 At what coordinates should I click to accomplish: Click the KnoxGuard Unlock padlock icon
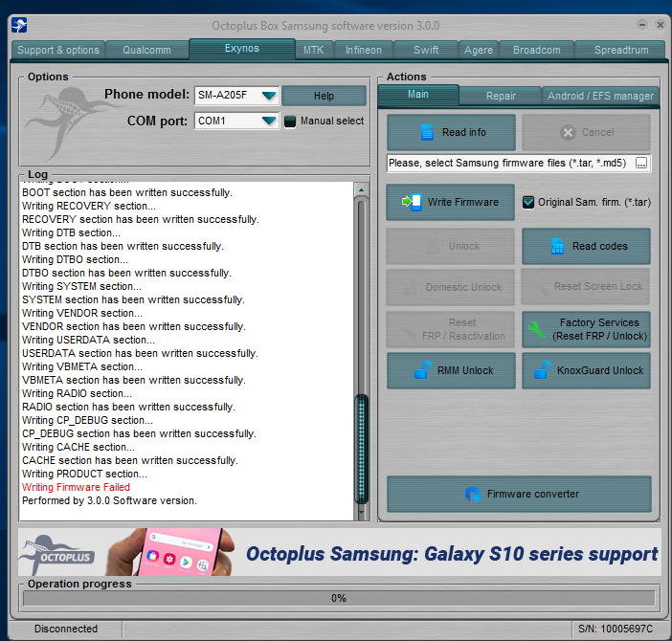tap(542, 370)
